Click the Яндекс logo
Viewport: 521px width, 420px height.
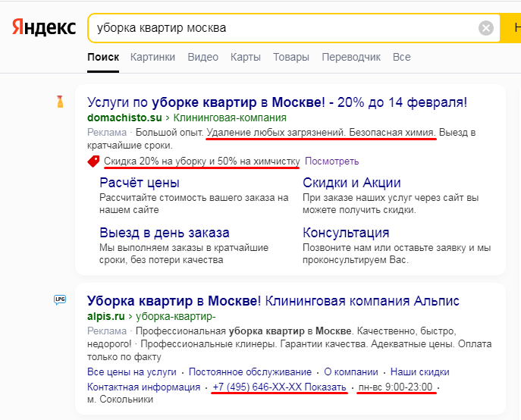[44, 28]
